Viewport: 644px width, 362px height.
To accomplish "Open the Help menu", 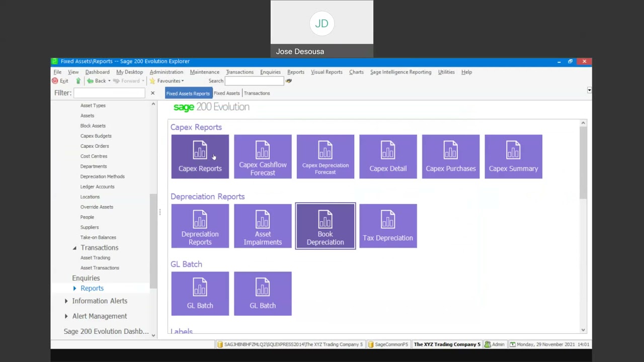I will 466,72.
